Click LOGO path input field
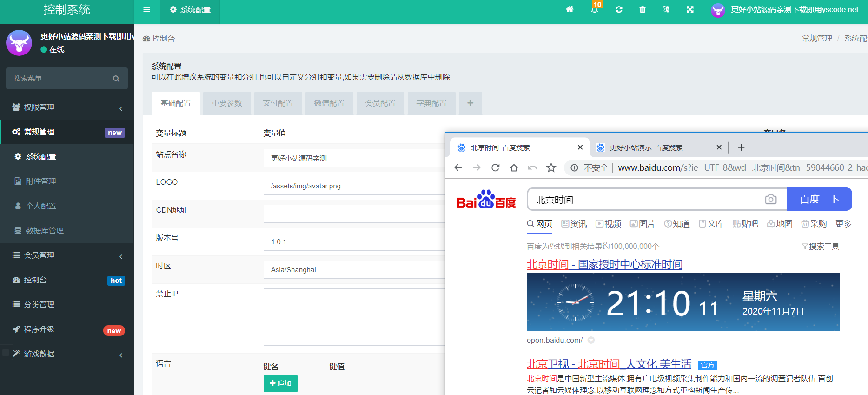 point(354,186)
